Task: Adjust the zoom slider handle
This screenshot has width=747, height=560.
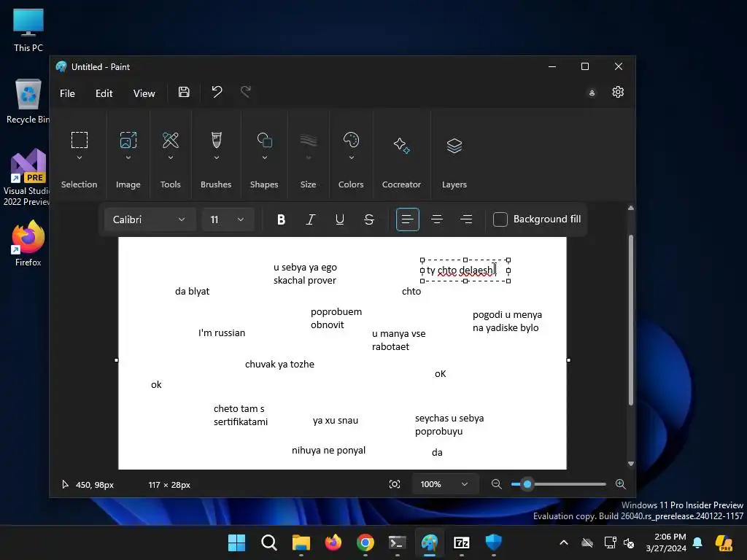Action: tap(527, 484)
